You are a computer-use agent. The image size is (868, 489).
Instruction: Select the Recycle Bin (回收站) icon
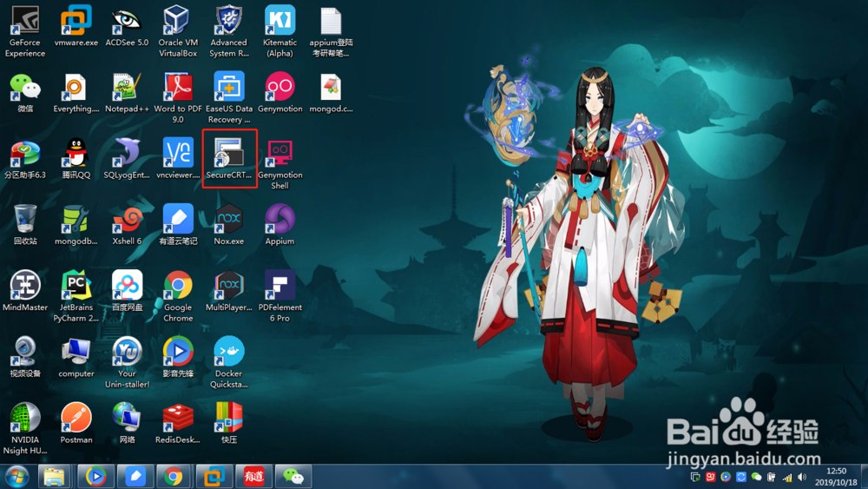[25, 224]
